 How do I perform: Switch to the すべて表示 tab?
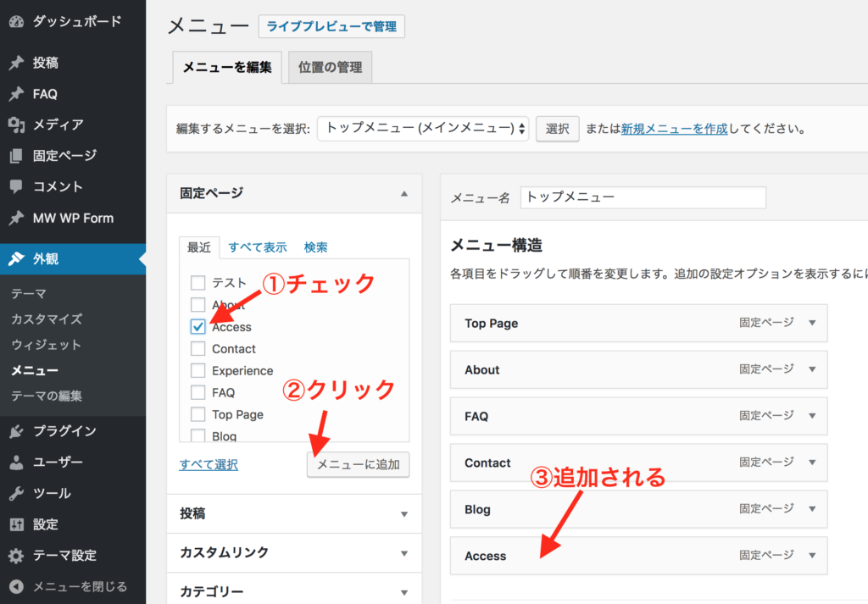click(257, 247)
